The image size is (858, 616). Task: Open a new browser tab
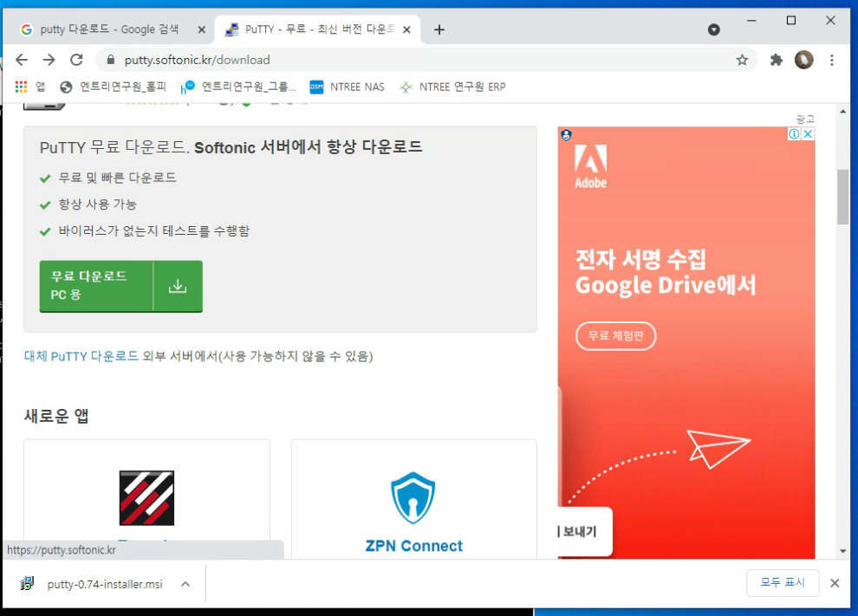point(439,29)
